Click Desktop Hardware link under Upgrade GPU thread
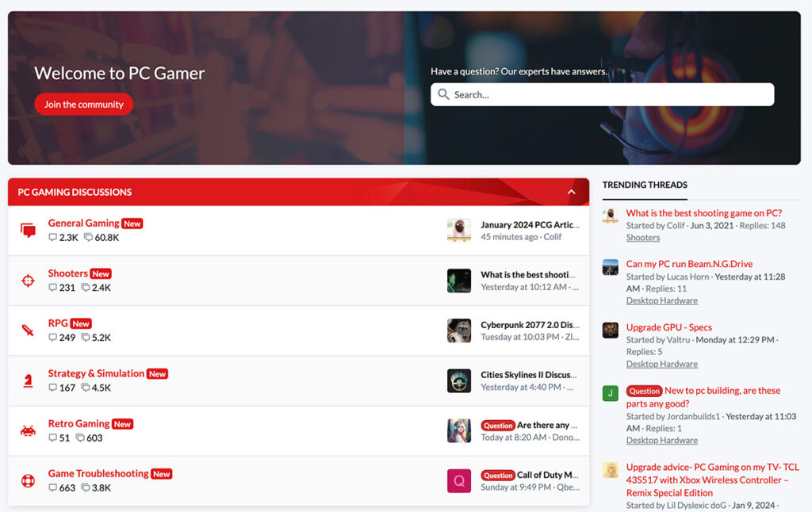The width and height of the screenshot is (812, 512). 662,364
